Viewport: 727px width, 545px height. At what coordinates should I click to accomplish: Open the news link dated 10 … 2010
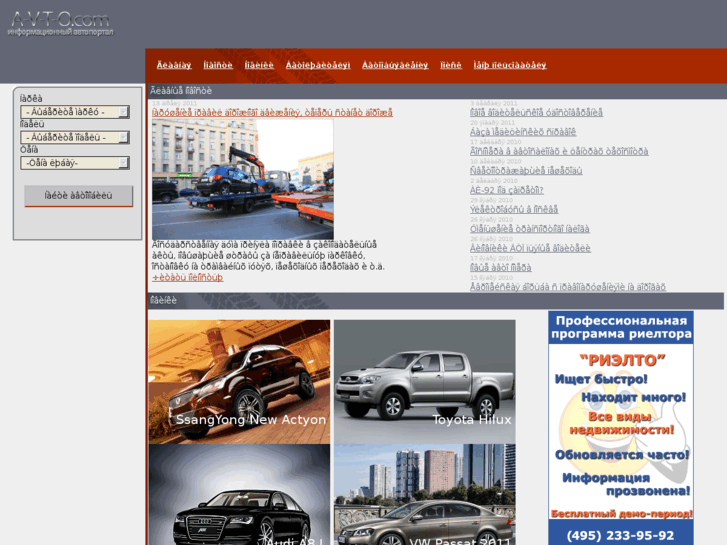tap(526, 171)
